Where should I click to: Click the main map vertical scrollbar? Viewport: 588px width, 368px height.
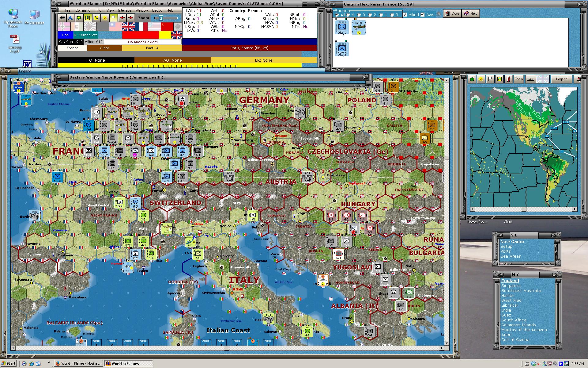447,212
